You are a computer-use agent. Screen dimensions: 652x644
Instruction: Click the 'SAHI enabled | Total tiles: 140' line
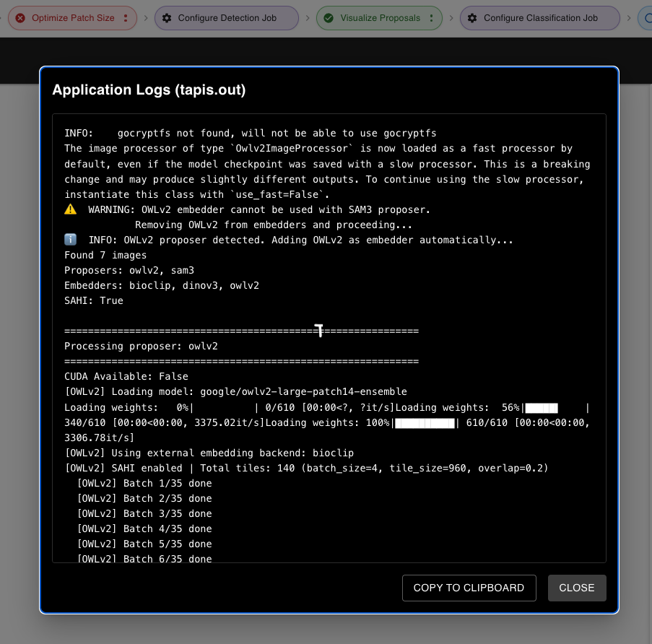click(306, 468)
